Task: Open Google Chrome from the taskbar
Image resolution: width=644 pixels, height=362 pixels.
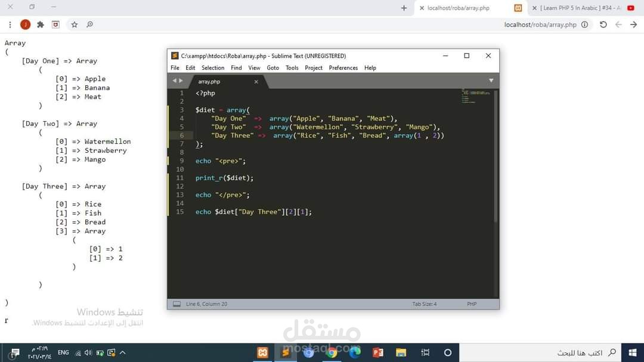Action: (332, 352)
